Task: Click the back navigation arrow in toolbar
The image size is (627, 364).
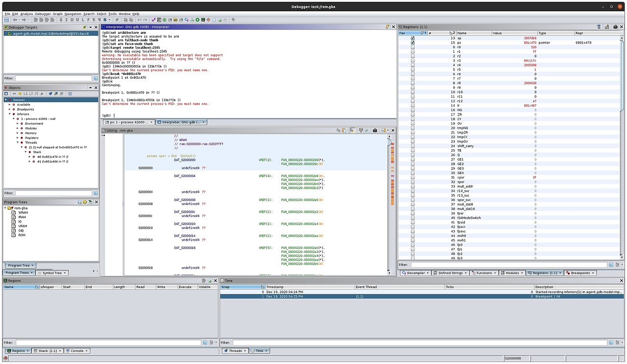Action: pyautogui.click(x=15, y=20)
